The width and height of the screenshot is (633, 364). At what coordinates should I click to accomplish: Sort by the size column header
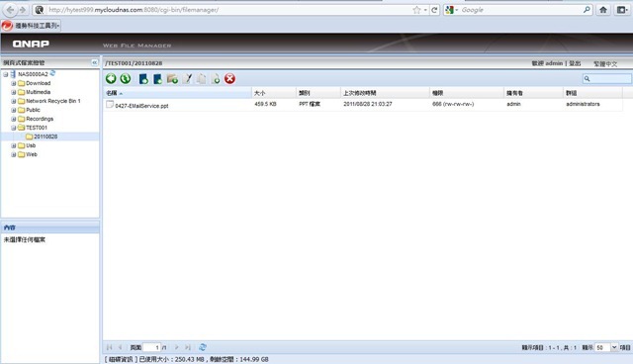(x=274, y=93)
